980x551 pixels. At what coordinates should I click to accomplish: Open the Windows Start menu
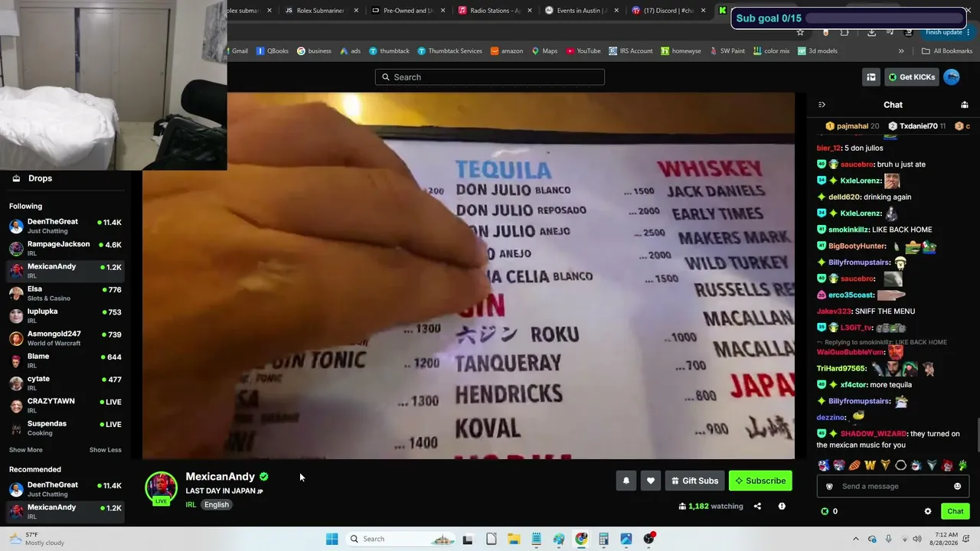[332, 539]
